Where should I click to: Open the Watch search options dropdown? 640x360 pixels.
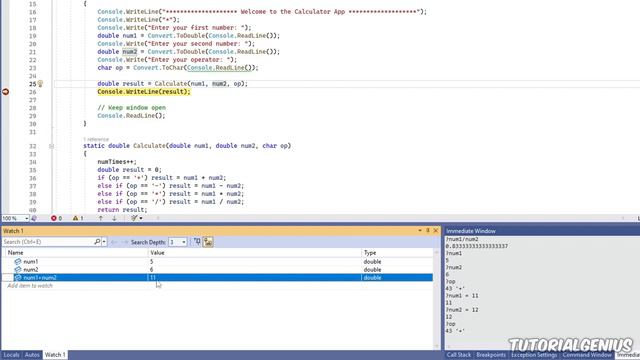(104, 242)
